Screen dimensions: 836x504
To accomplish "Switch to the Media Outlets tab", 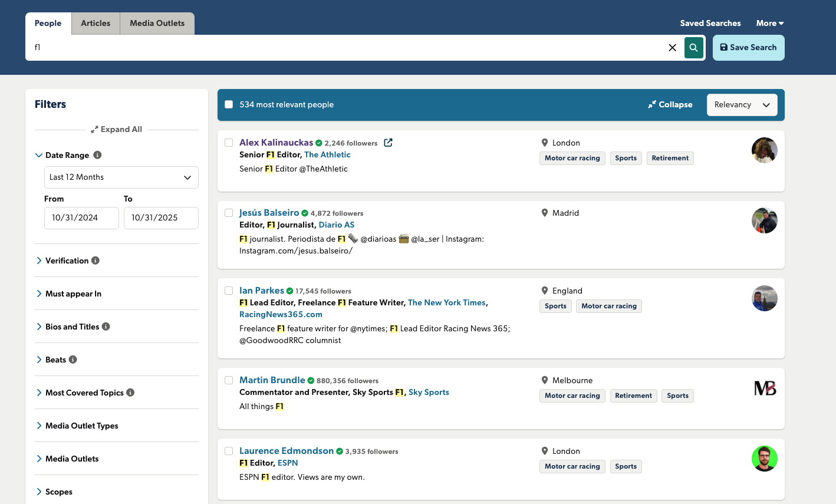I will pos(157,24).
